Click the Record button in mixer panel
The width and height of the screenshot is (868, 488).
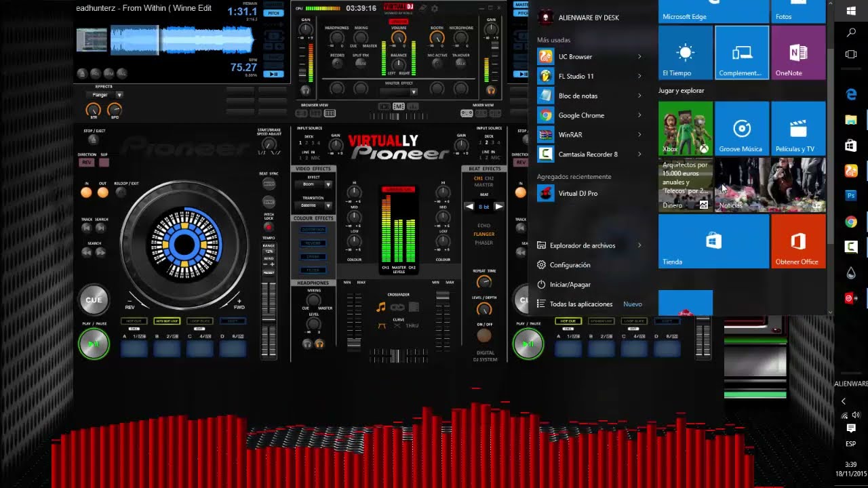click(337, 63)
